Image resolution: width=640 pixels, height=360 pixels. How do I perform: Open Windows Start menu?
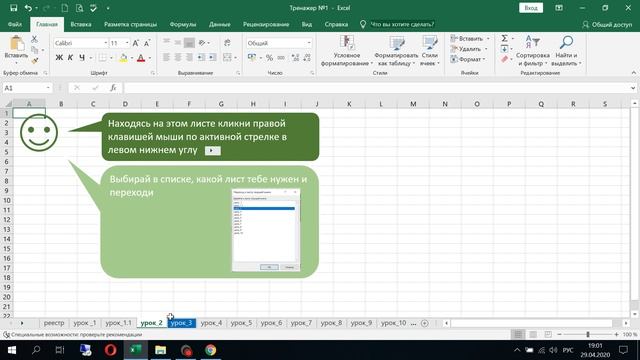point(11,350)
